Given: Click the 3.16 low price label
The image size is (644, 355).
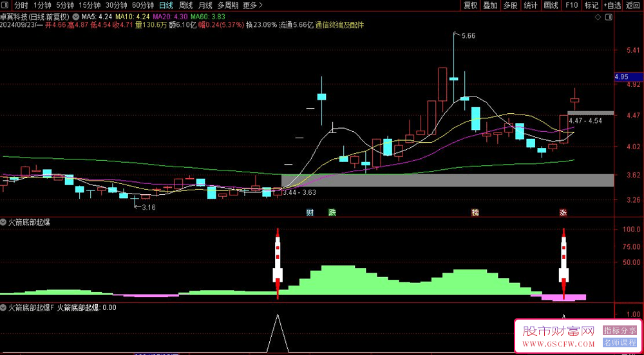Looking at the screenshot, I should [149, 208].
